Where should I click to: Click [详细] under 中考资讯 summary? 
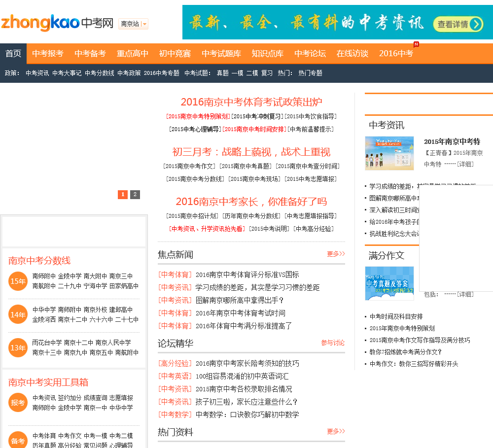[x=465, y=164]
